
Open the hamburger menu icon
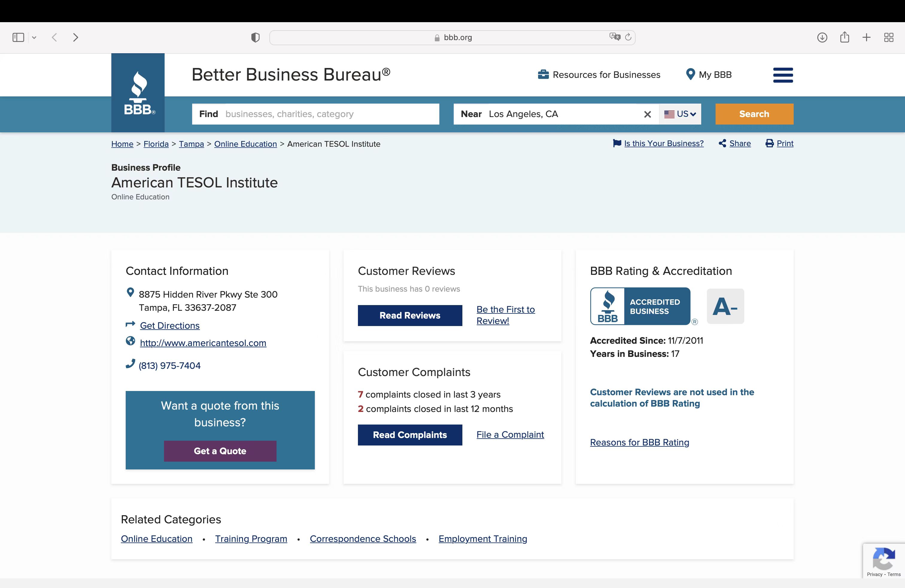pos(783,75)
